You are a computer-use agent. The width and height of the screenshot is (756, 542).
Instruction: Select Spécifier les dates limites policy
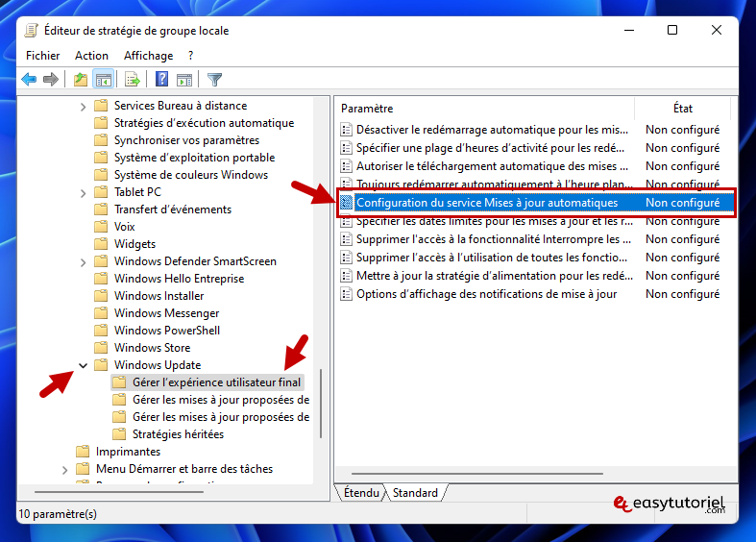pyautogui.click(x=494, y=221)
